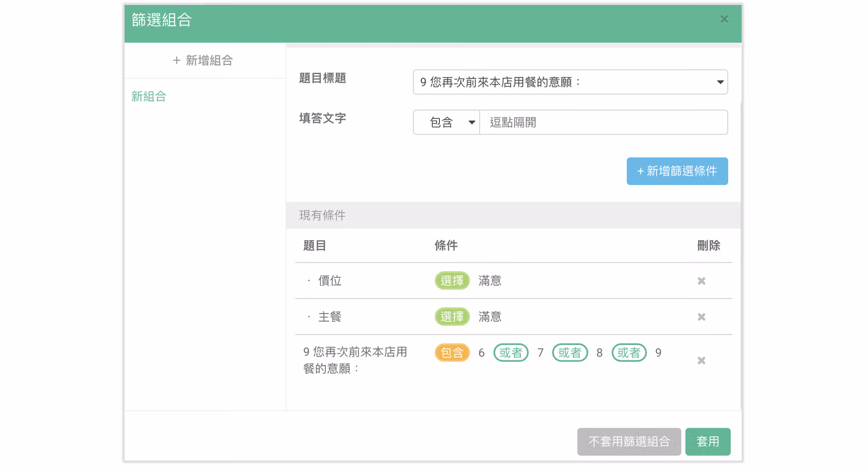Image resolution: width=868 pixels, height=466 pixels.
Task: Delete the 您再次前來本店用餐的意願 condition row
Action: coord(701,361)
